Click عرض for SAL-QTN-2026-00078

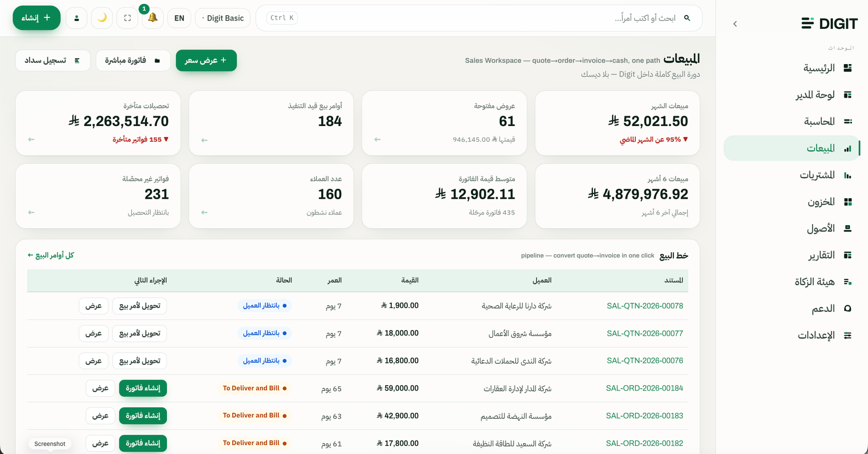click(x=93, y=306)
